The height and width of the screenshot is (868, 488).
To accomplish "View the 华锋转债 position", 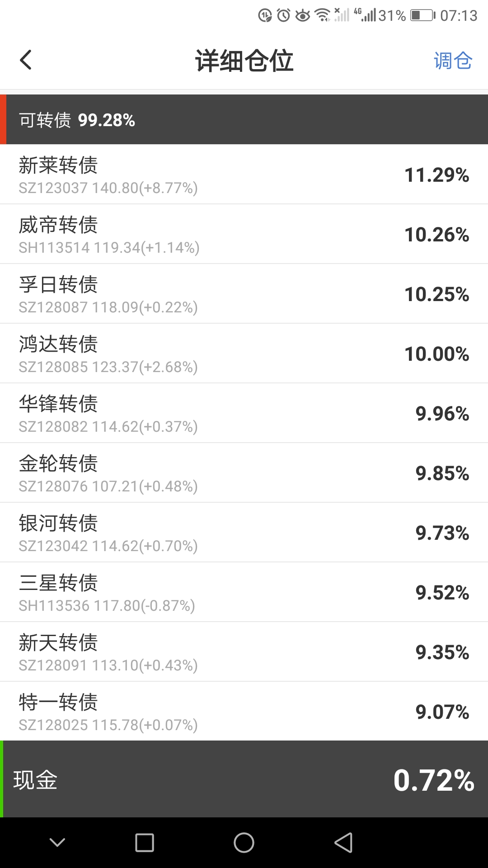I will pos(244,413).
